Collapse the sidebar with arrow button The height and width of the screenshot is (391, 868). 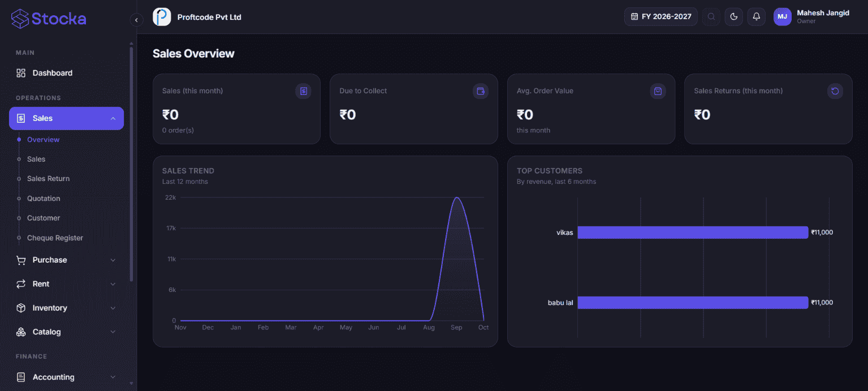(136, 20)
